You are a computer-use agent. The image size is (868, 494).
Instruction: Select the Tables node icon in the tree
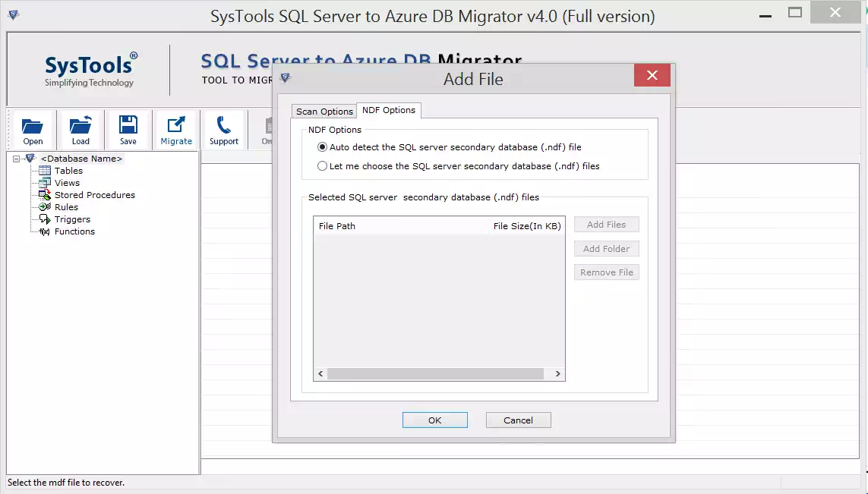coord(44,171)
